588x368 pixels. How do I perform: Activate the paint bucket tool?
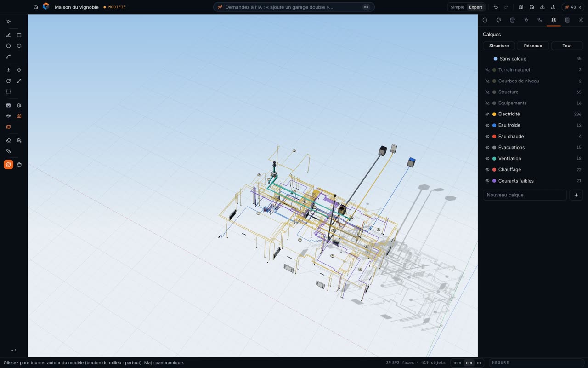(19, 140)
